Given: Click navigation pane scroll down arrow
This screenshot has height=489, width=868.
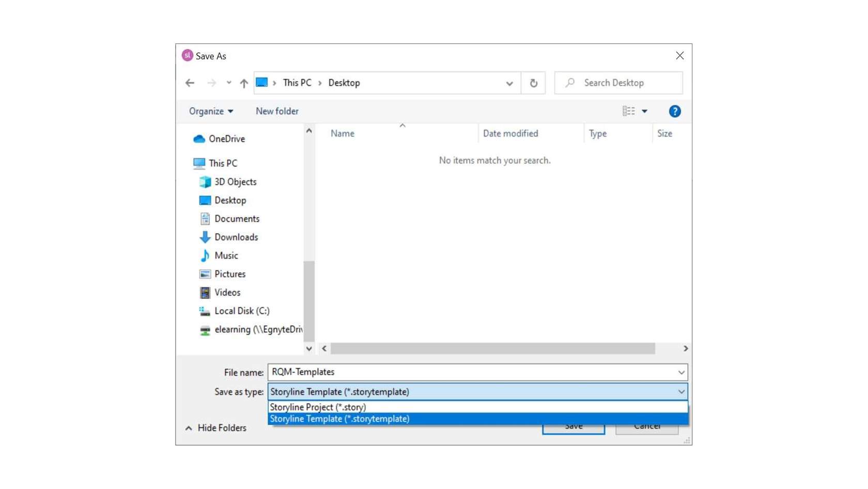Looking at the screenshot, I should click(x=309, y=348).
